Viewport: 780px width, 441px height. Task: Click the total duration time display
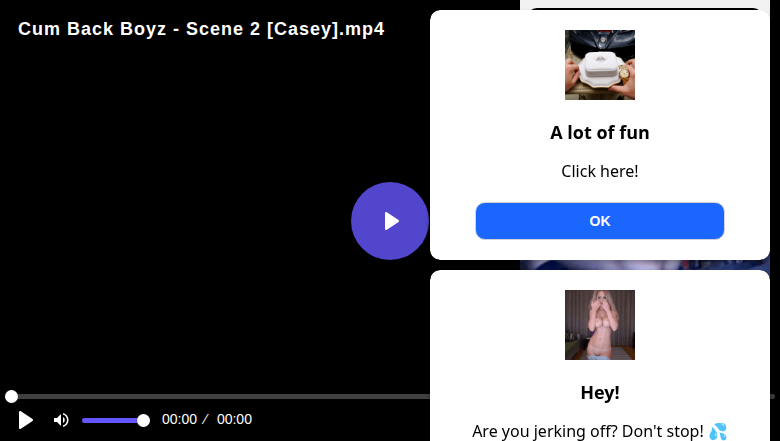point(234,420)
